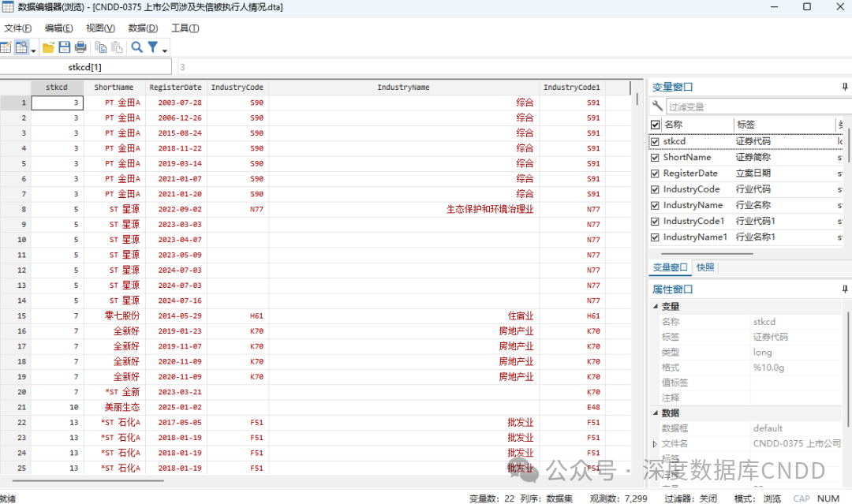This screenshot has height=504, width=852.
Task: Print data using the printer icon
Action: pyautogui.click(x=80, y=47)
